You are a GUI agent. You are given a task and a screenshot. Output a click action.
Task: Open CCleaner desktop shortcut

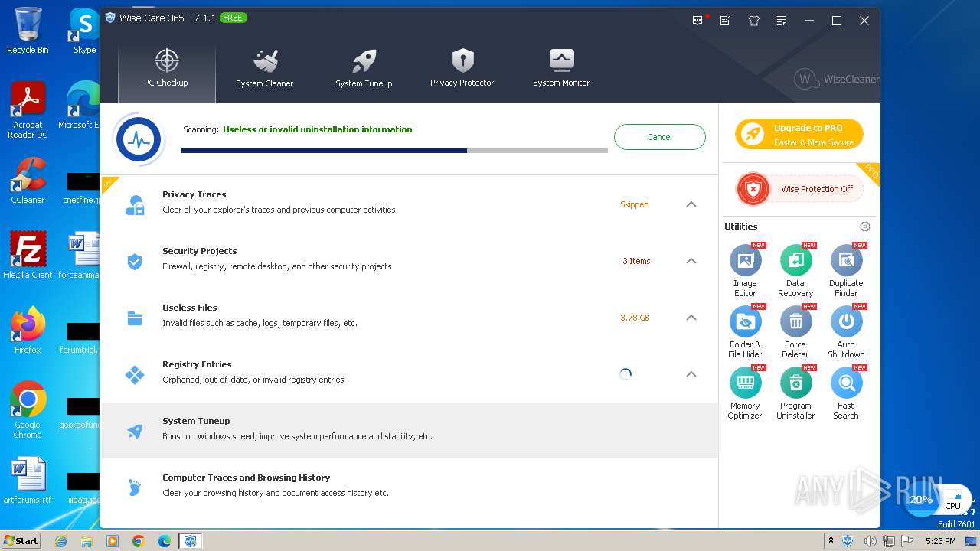pyautogui.click(x=28, y=181)
